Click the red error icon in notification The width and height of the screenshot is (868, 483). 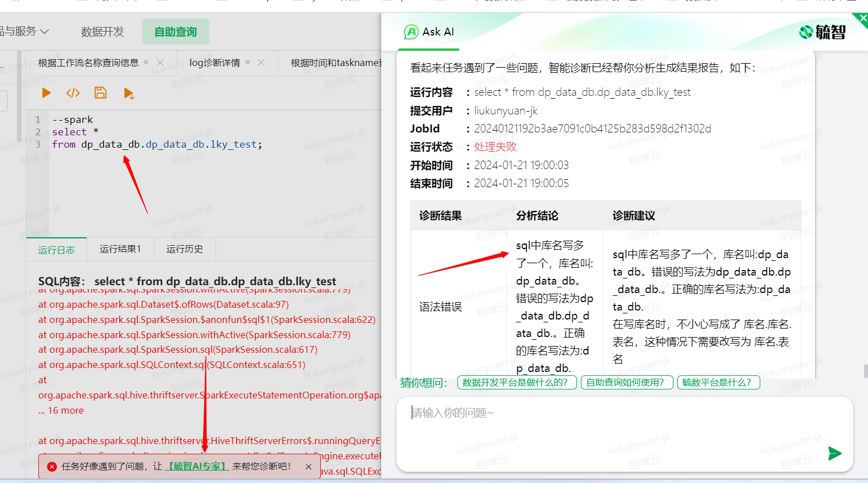coord(52,467)
